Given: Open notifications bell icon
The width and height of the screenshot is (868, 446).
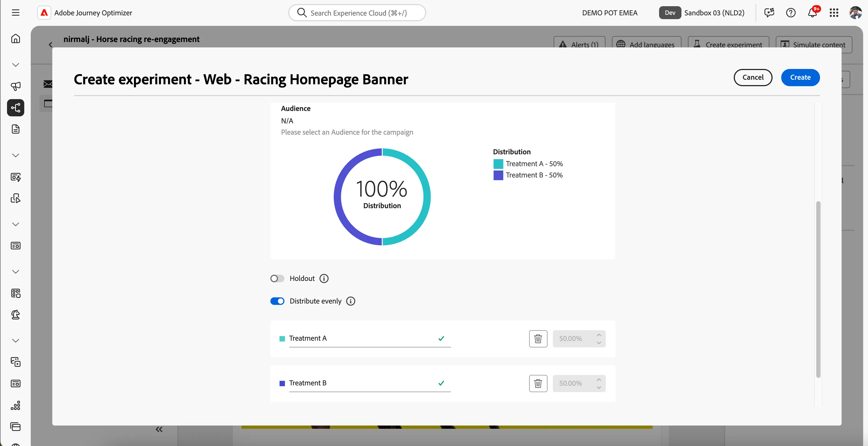Looking at the screenshot, I should tap(812, 13).
